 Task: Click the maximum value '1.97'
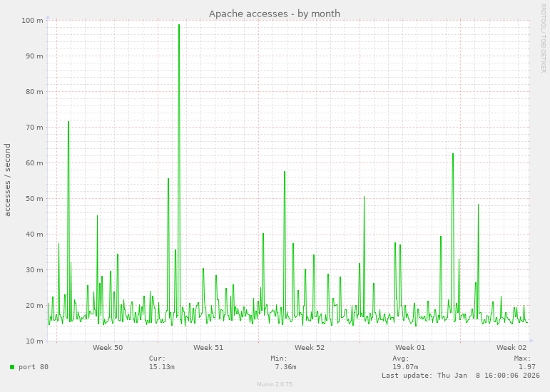(x=527, y=367)
